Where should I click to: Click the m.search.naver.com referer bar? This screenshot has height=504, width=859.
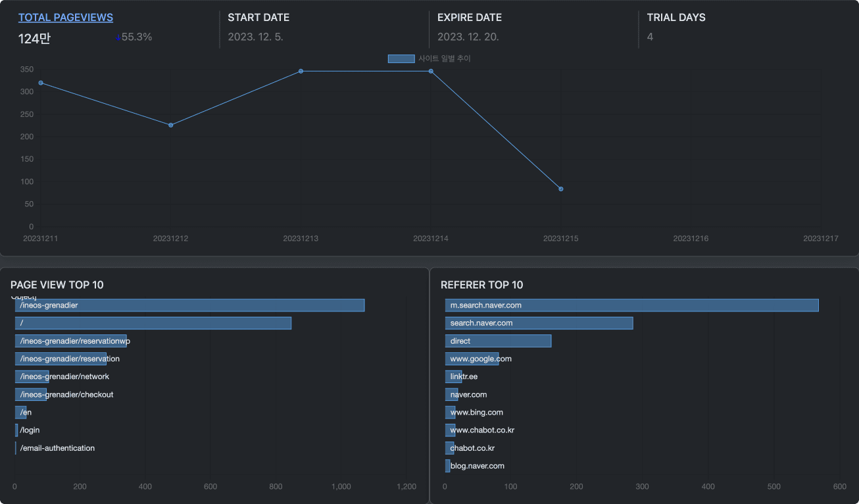tap(632, 306)
